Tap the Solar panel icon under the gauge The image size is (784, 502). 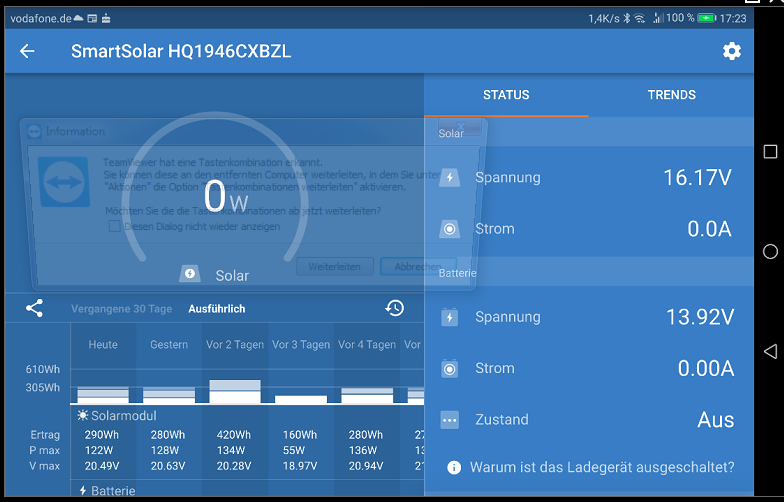pos(190,274)
